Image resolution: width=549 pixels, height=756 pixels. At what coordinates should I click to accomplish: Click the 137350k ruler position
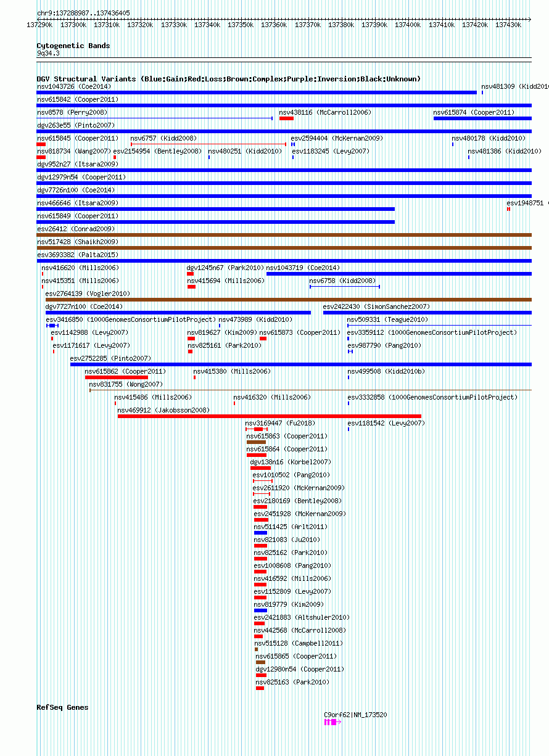tap(241, 25)
